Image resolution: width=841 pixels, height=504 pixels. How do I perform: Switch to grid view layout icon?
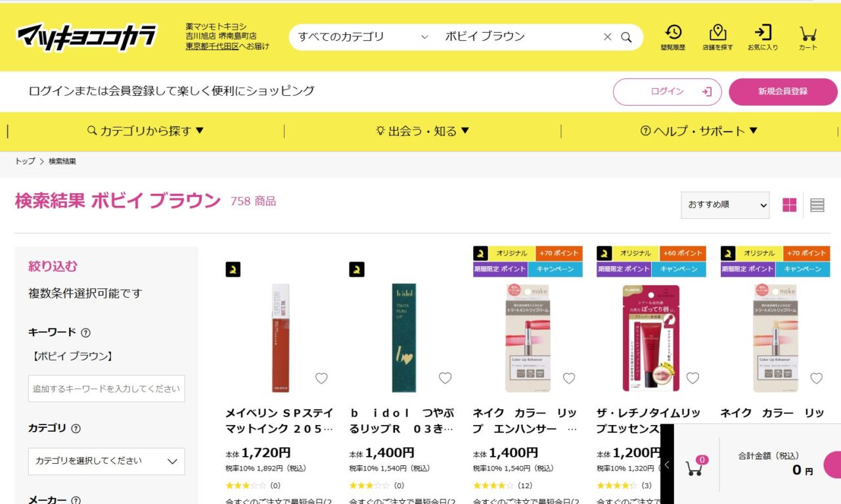click(x=790, y=205)
